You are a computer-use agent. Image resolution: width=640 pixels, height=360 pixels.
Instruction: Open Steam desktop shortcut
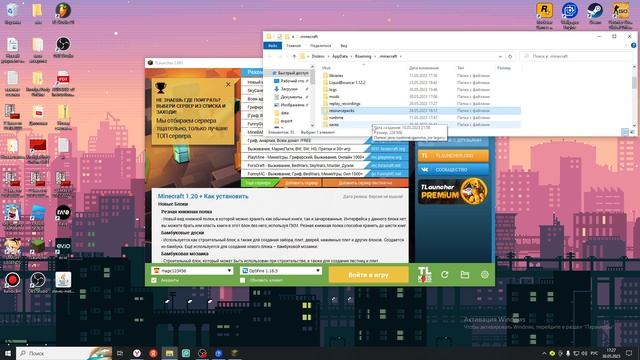pyautogui.click(x=595, y=14)
